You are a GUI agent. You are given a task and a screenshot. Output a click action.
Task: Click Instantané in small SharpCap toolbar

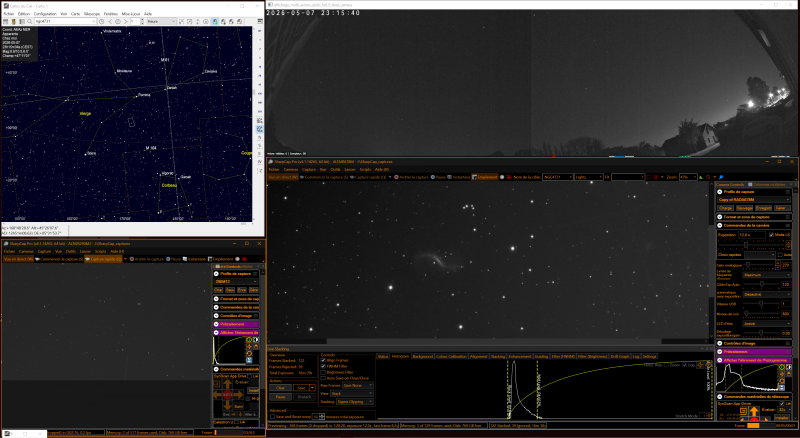click(194, 259)
